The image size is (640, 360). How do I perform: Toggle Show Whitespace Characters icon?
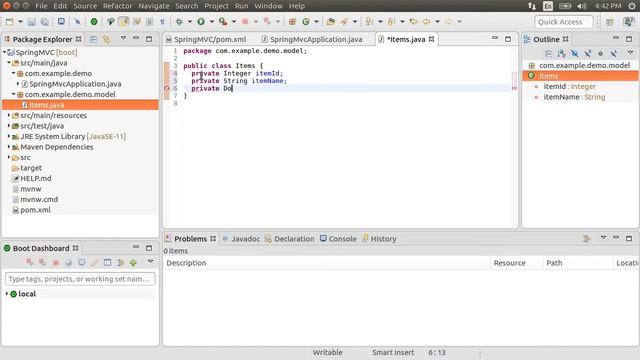162,22
